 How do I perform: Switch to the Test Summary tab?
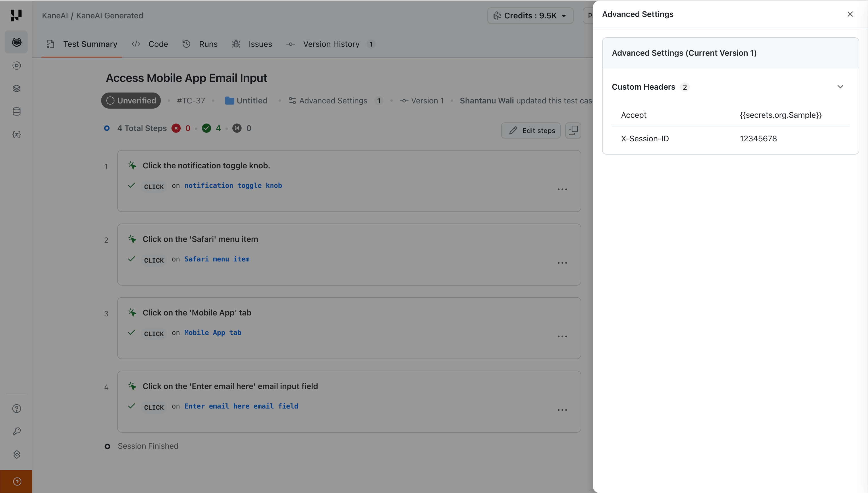(82, 44)
